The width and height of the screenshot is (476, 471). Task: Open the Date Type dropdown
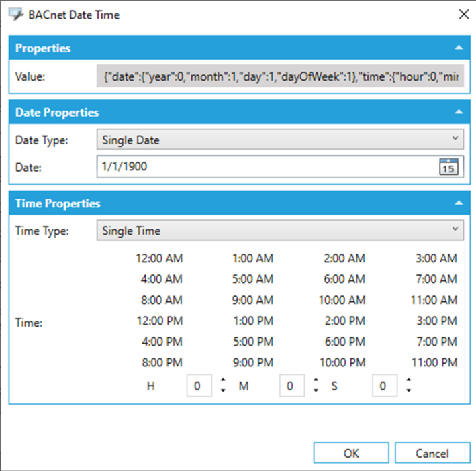tap(279, 140)
